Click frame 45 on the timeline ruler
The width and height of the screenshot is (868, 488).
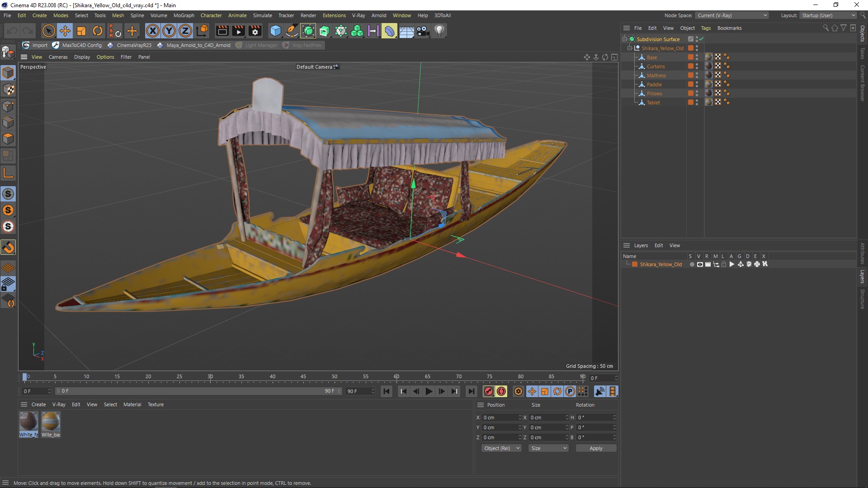click(x=303, y=377)
